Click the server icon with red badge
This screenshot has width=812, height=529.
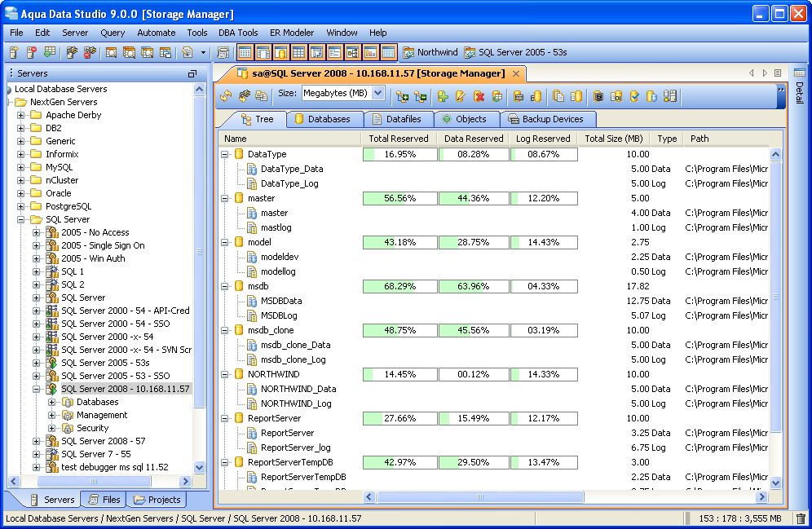click(x=32, y=52)
